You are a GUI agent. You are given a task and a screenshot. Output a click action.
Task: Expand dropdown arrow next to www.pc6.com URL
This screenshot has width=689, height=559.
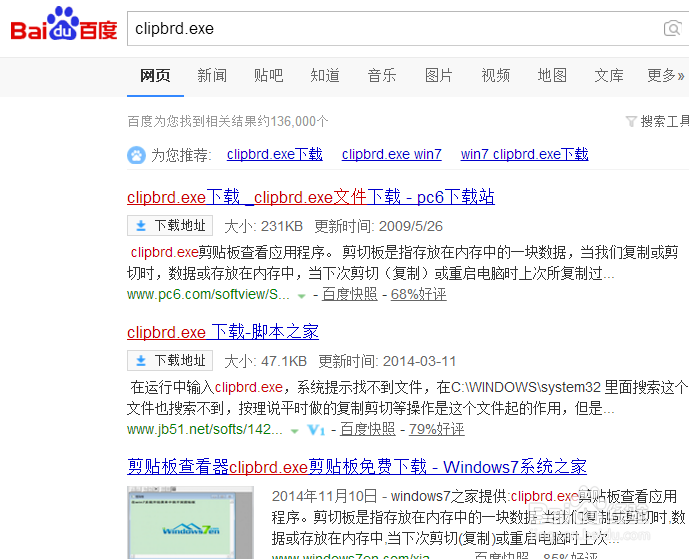[301, 296]
